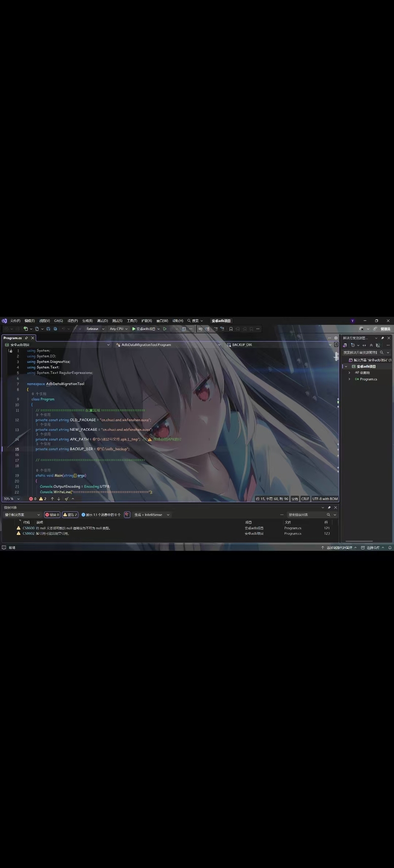The image size is (394, 868).
Task: Click the editor split window icon
Action: point(336,345)
